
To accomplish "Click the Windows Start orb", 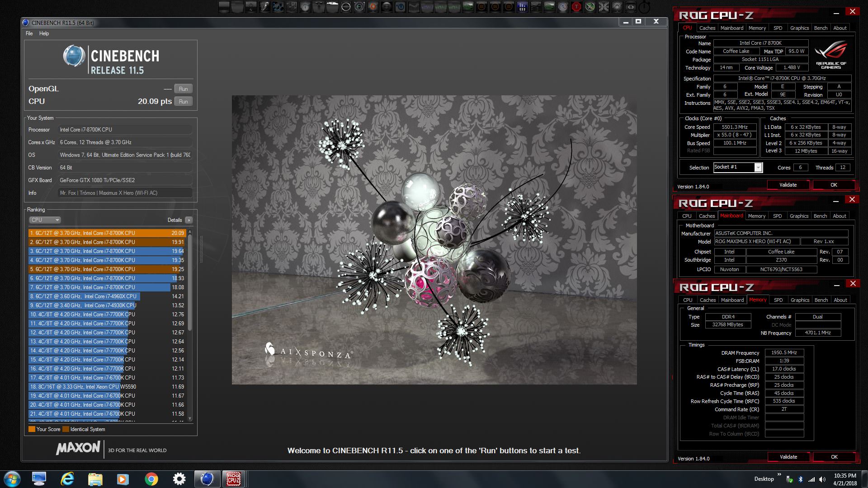I will [x=12, y=479].
